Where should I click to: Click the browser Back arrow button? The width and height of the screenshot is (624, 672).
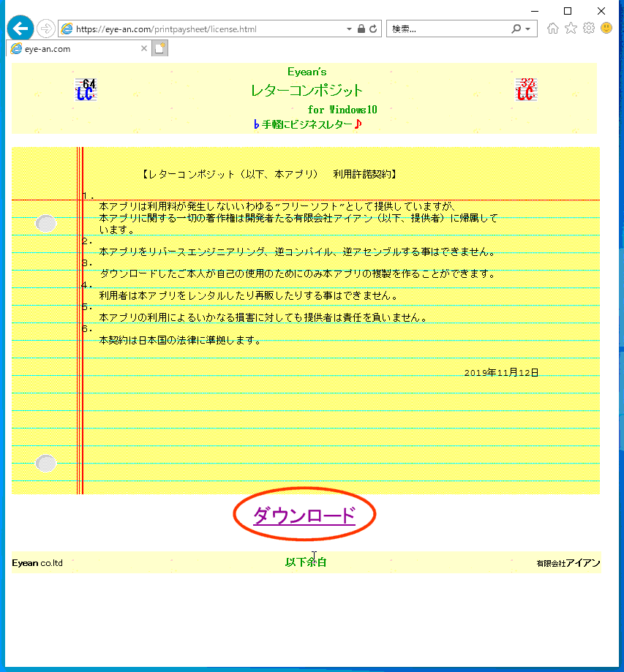click(x=20, y=29)
